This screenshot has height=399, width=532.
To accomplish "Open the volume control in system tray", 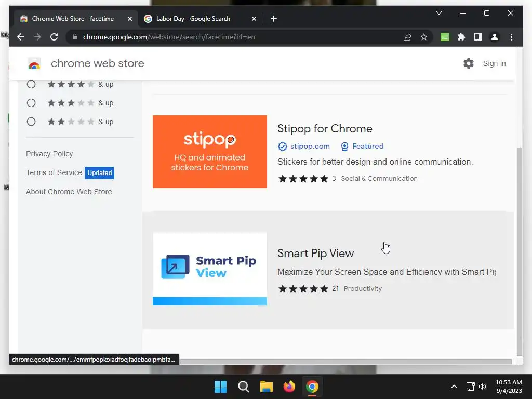I will (483, 387).
